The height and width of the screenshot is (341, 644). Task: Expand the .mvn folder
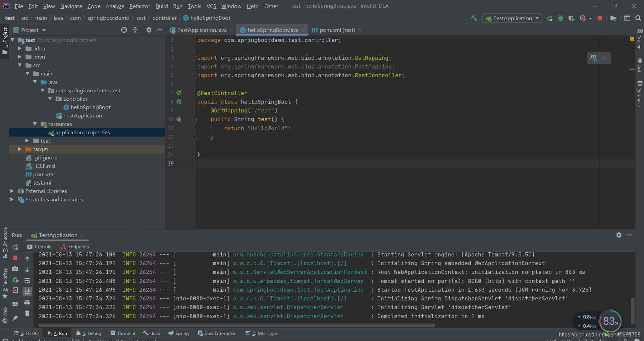(20, 57)
